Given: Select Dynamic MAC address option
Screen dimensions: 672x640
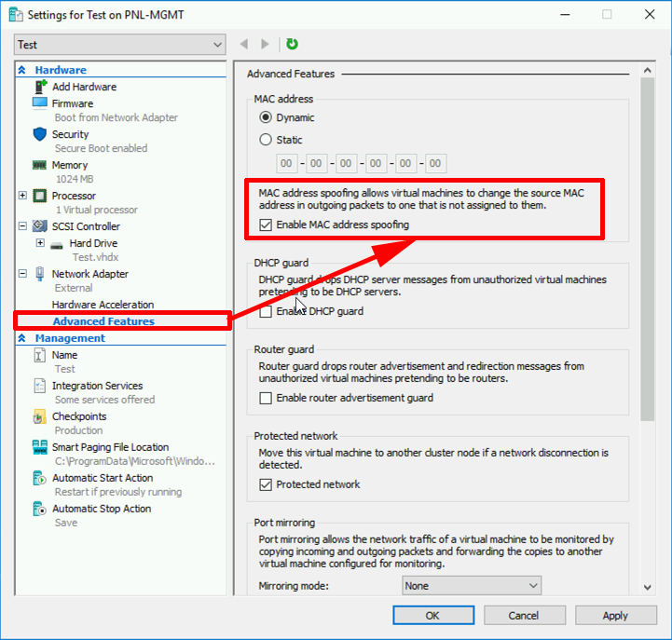Looking at the screenshot, I should coord(266,117).
